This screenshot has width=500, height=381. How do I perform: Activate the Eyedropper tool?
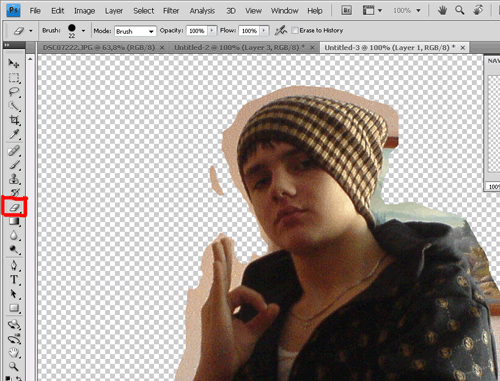(14, 134)
